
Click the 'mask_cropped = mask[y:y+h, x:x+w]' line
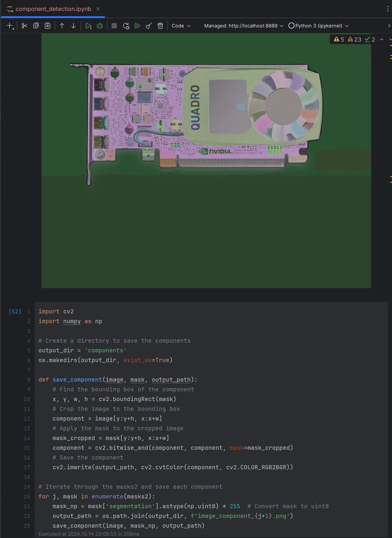[x=111, y=438]
